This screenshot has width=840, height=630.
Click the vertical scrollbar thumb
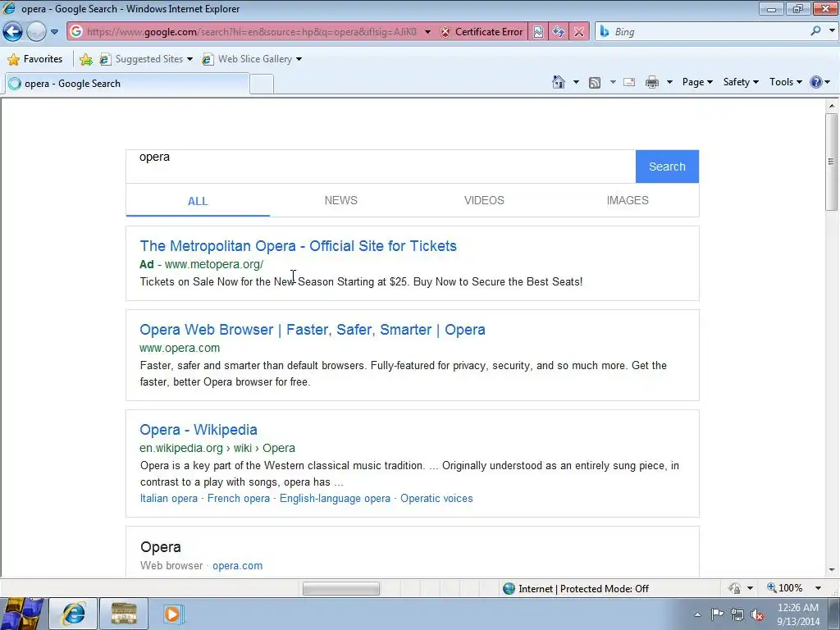(832, 161)
